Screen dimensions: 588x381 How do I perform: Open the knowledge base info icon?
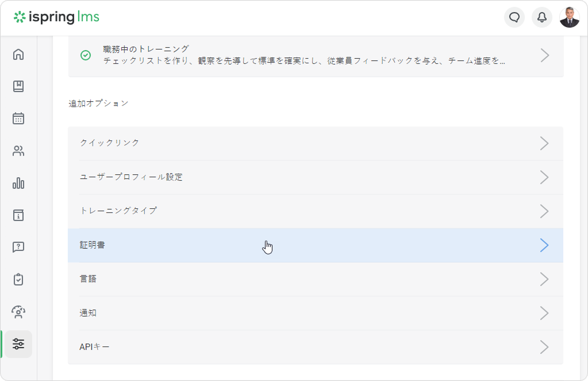[x=18, y=215]
